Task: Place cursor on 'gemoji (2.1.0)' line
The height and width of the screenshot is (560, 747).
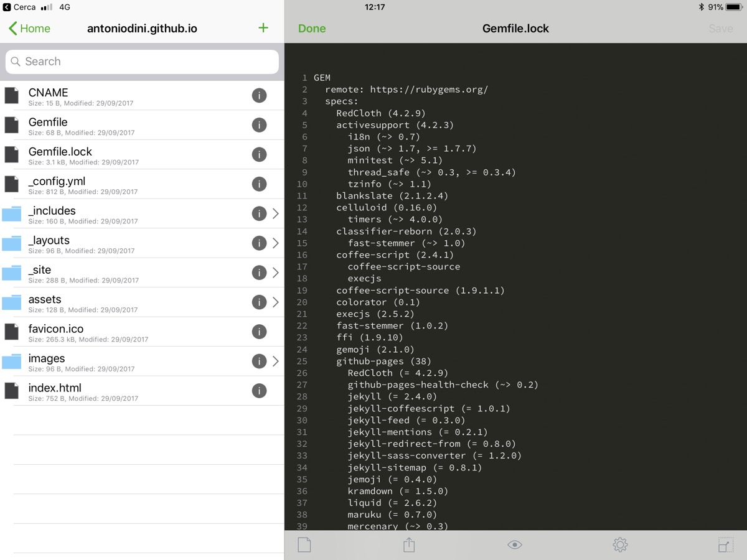Action: (x=375, y=349)
